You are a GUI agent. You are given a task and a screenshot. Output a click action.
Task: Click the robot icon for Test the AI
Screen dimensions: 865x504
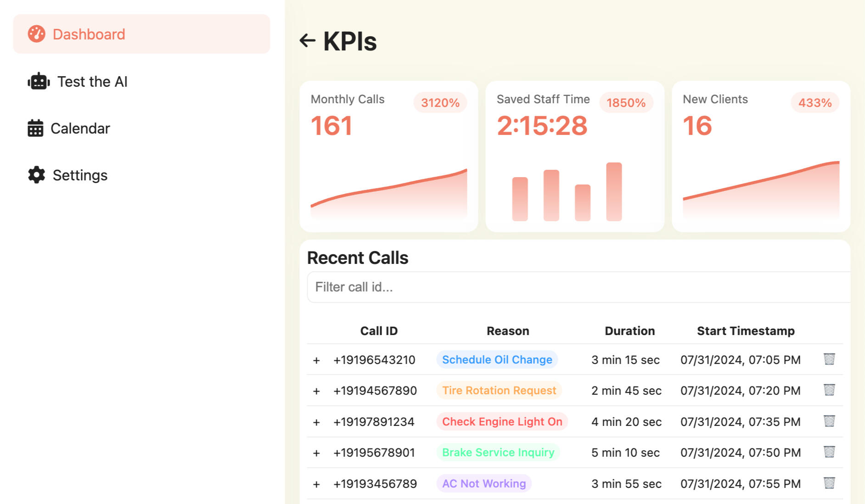point(39,82)
